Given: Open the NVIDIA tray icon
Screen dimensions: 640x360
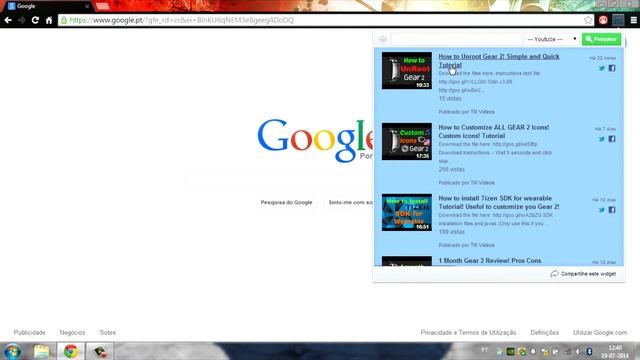Looking at the screenshot, I should click(x=510, y=351).
